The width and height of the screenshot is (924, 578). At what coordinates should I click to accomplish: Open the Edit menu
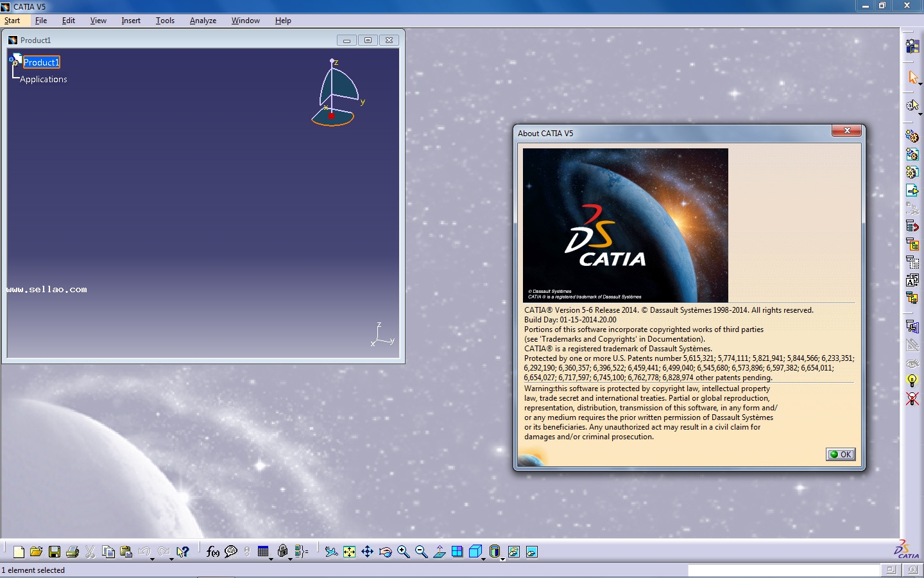coord(69,21)
